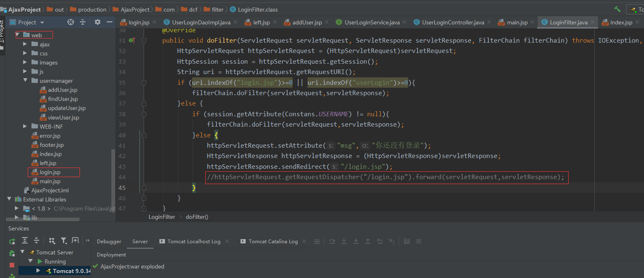Collapse all services tree nodes
The height and width of the screenshot is (278, 644).
pyautogui.click(x=36, y=240)
